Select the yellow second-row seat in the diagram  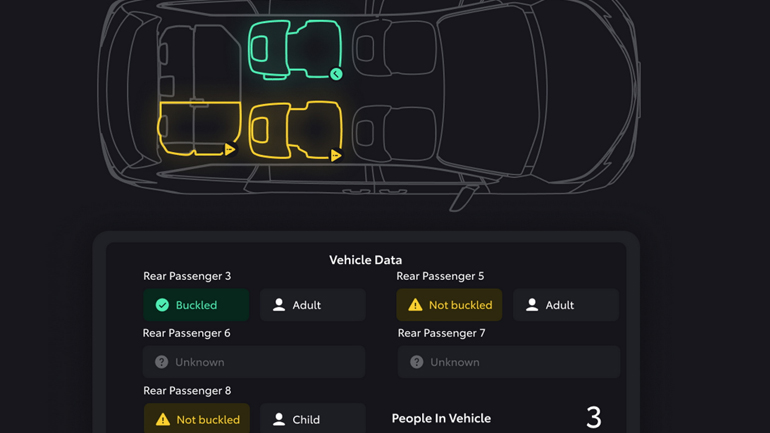pos(296,130)
